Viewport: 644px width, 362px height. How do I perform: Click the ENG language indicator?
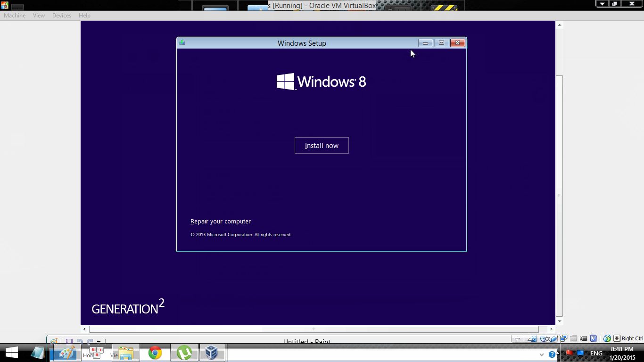[x=596, y=353]
